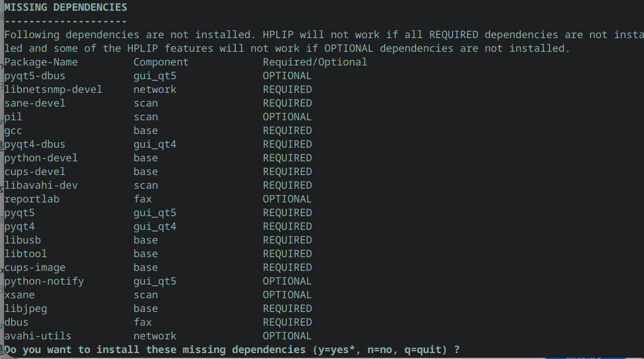Click REQUIRED status in the libjpeg row

pyautogui.click(x=287, y=308)
